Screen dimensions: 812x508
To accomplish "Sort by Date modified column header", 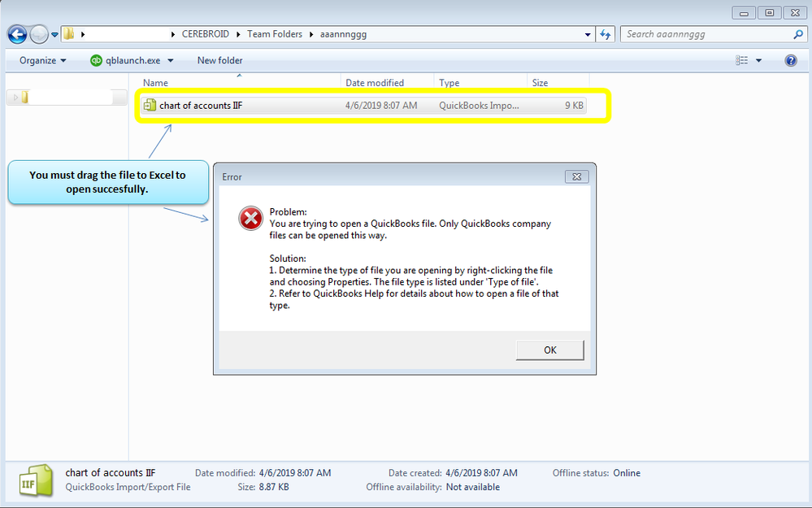I will [x=375, y=83].
